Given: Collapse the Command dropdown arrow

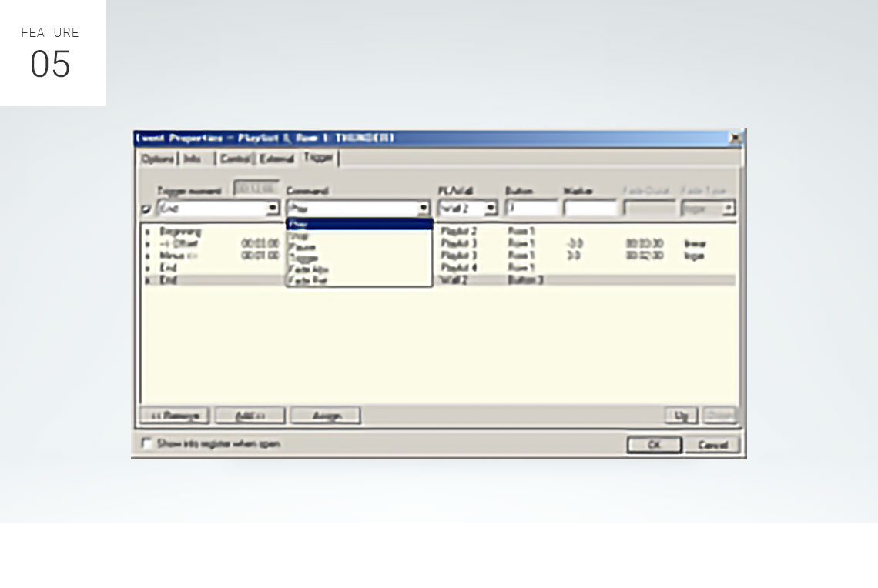Looking at the screenshot, I should tap(424, 209).
